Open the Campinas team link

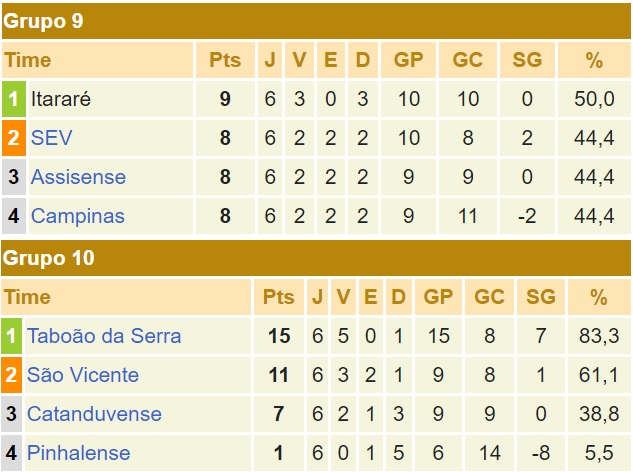(x=78, y=216)
